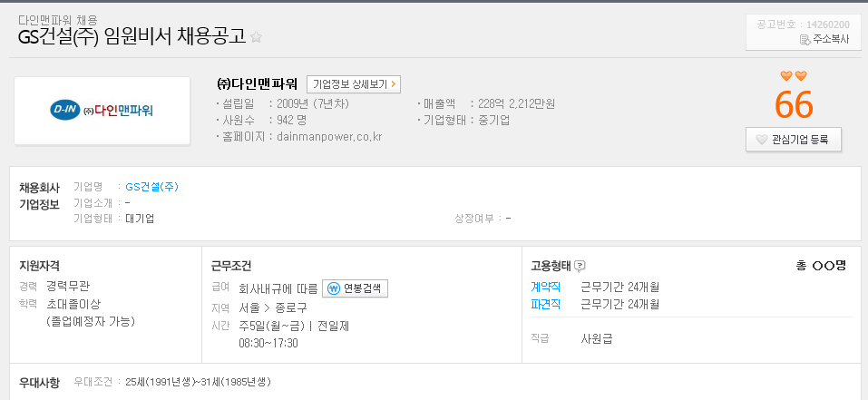Register company via 관심기업 등록 button
This screenshot has height=400, width=868.
click(794, 140)
